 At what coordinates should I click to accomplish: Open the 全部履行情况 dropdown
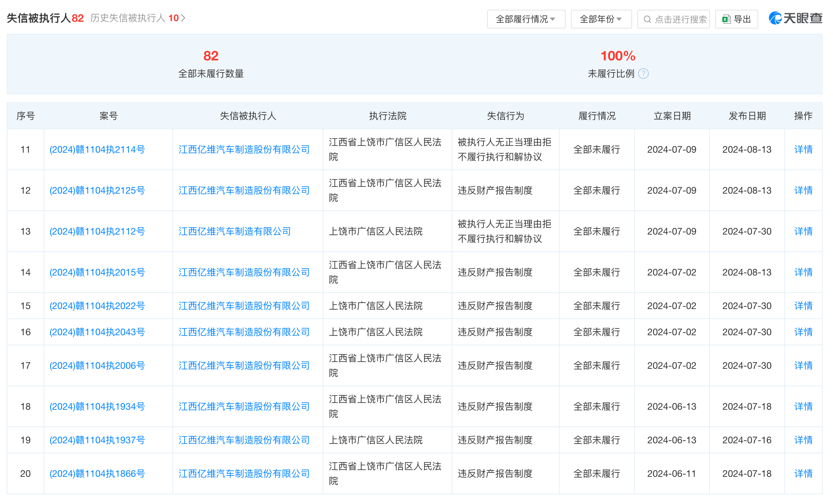[526, 19]
